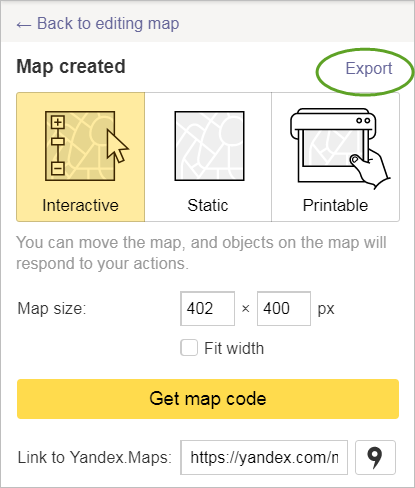Click the plus zoom symbol in Interactive icon
The height and width of the screenshot is (488, 415).
coord(58,122)
